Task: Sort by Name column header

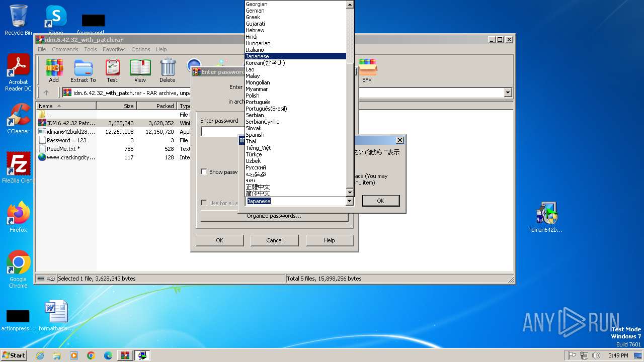Action: pyautogui.click(x=66, y=106)
